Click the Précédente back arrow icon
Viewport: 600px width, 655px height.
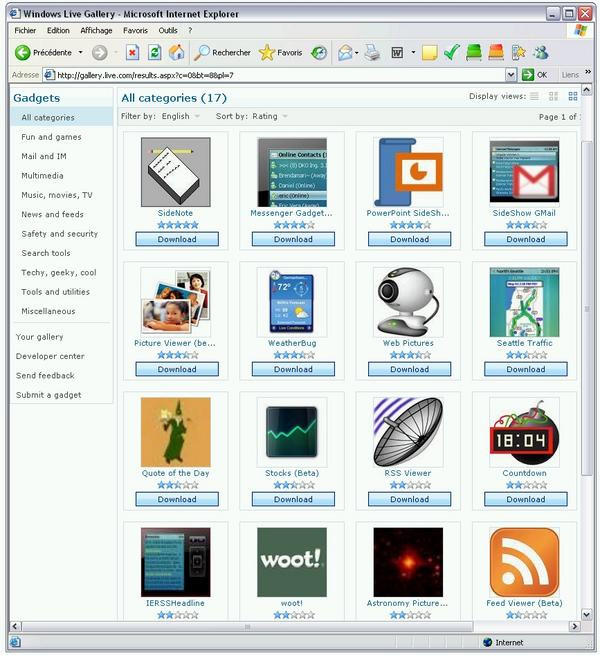coord(23,53)
